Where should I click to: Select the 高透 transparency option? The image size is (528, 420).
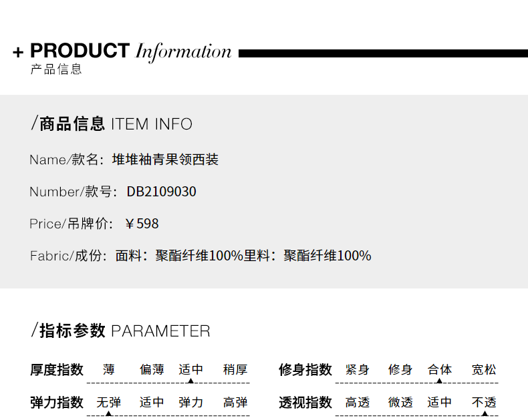coord(358,402)
